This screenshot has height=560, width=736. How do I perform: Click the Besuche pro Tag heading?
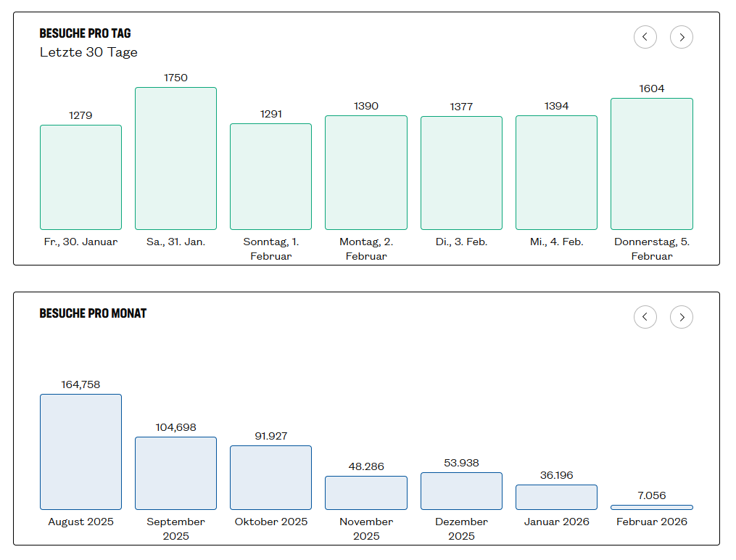(85, 33)
